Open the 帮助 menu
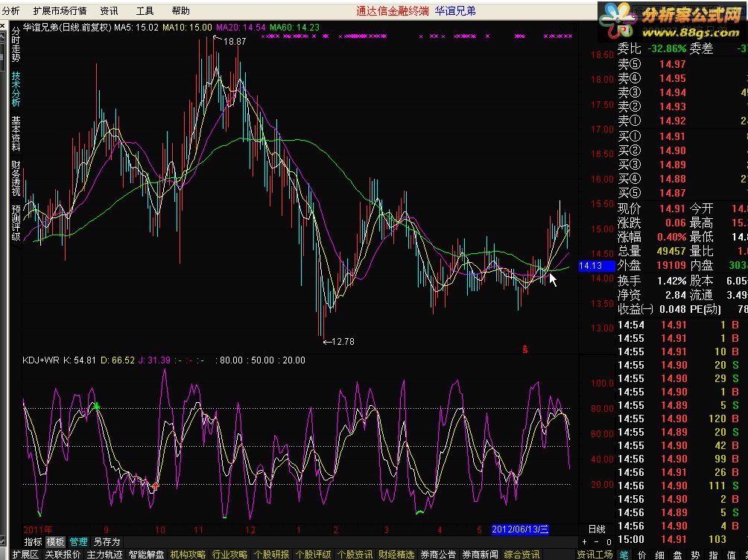The width and height of the screenshot is (748, 560). click(x=181, y=10)
